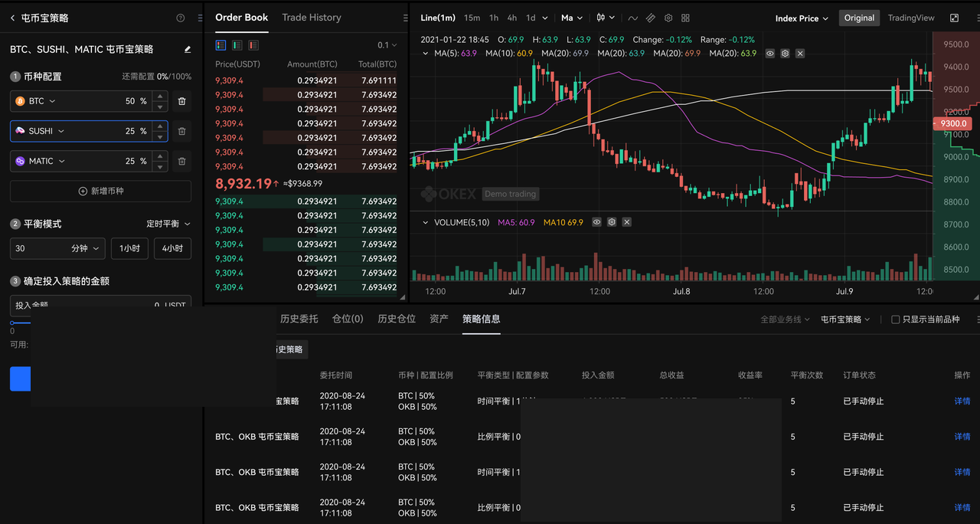Click the 8,932.19 last price
Viewport: 980px width, 524px height.
pos(243,183)
